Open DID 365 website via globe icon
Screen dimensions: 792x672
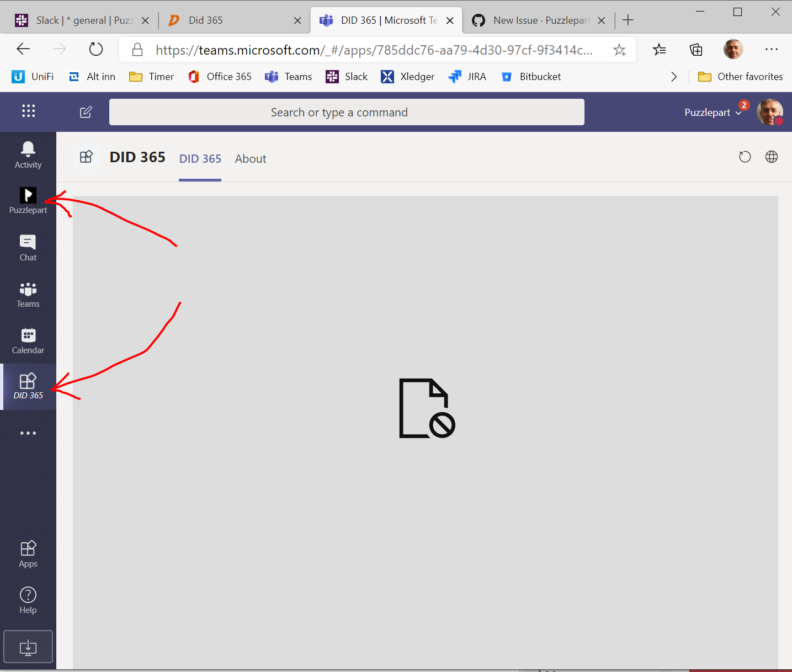[772, 157]
